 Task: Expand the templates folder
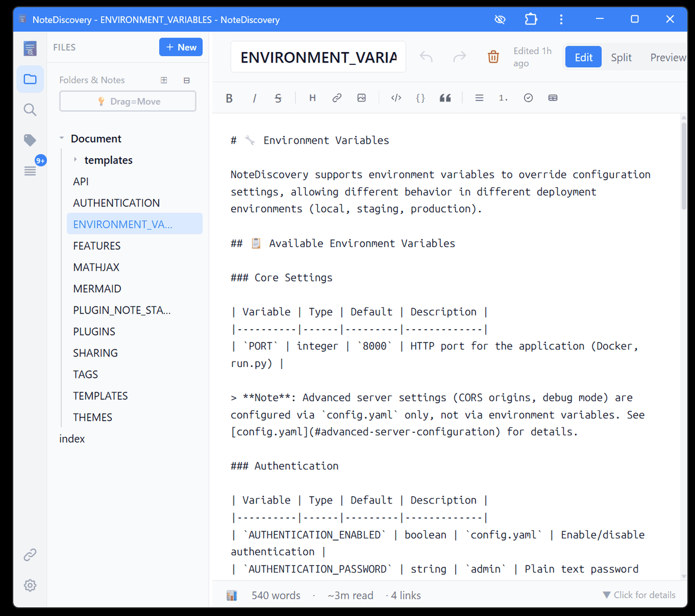tap(75, 160)
